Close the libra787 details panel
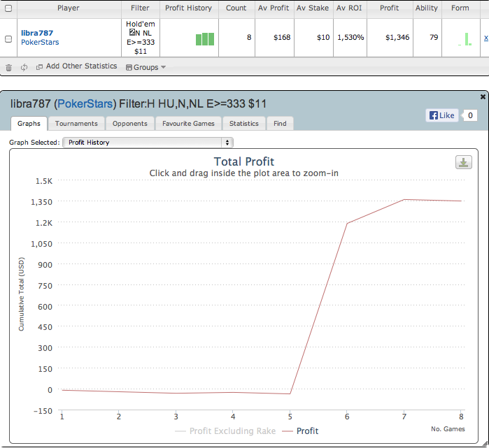The width and height of the screenshot is (489, 448). (x=483, y=97)
